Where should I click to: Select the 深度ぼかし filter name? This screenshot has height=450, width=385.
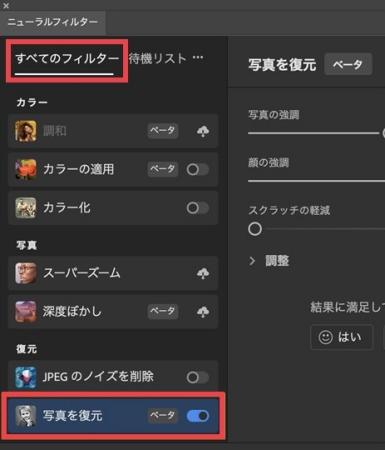pos(72,311)
